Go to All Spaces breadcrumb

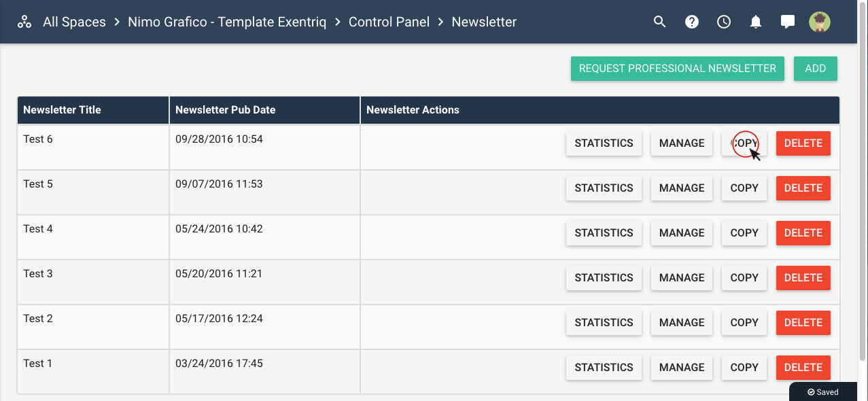pos(74,22)
